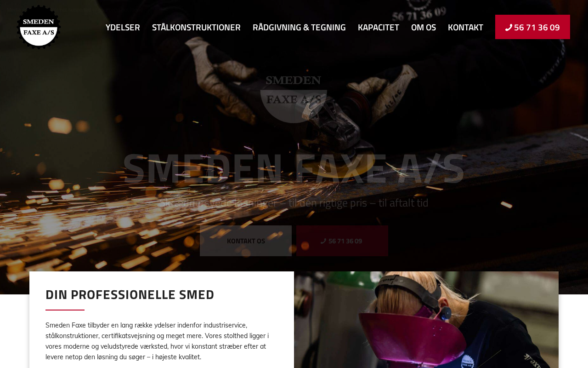Click the Kontakt Os hero button
Image resolution: width=588 pixels, height=368 pixels.
pos(246,241)
